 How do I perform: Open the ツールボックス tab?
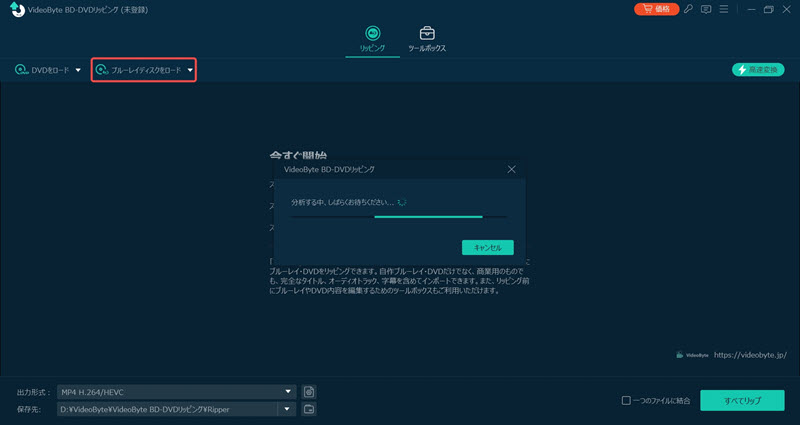click(x=427, y=39)
